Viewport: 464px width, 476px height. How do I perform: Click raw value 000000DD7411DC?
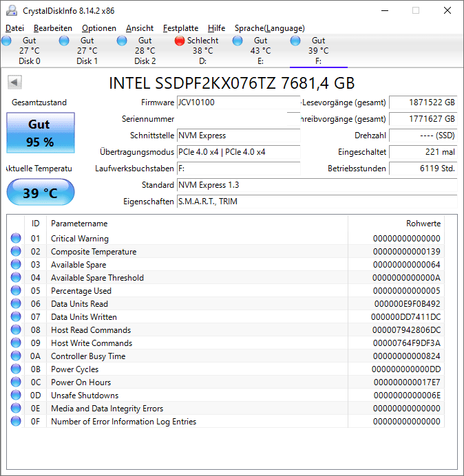point(405,317)
